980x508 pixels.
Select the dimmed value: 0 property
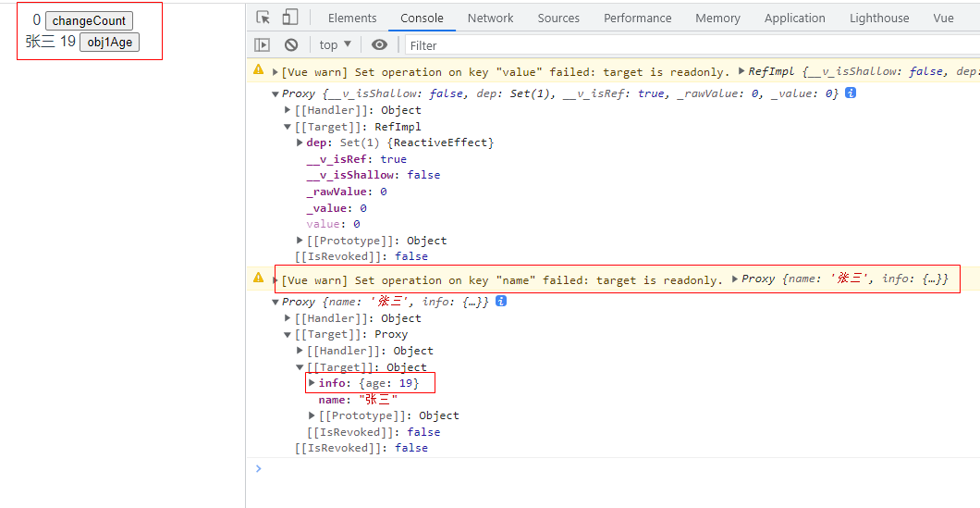333,224
